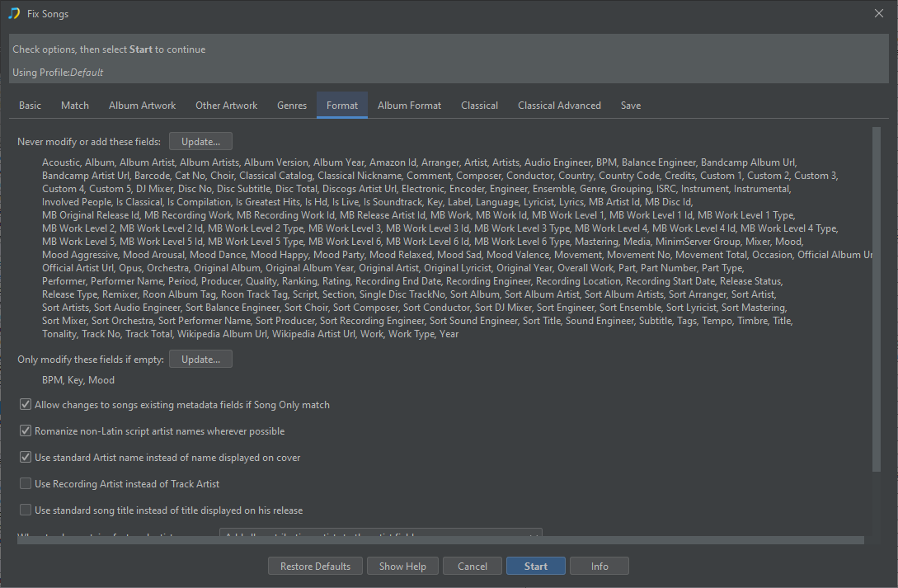Disable allow changes if Song Only match
Viewport: 898px width, 588px height.
[26, 405]
